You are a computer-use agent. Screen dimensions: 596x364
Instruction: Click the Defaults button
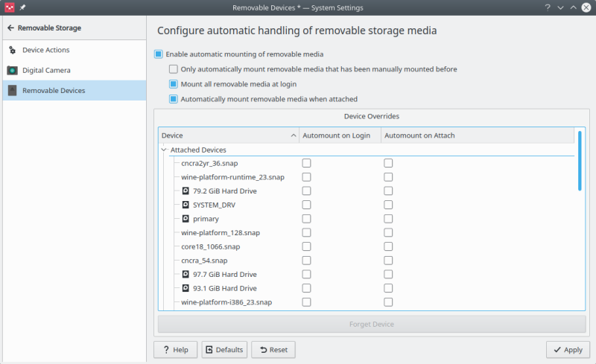[224, 349]
